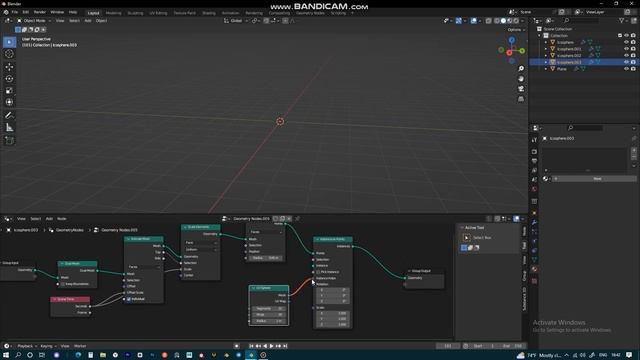This screenshot has height=360, width=640.
Task: Jump to timeline start frame
Action: click(x=251, y=346)
